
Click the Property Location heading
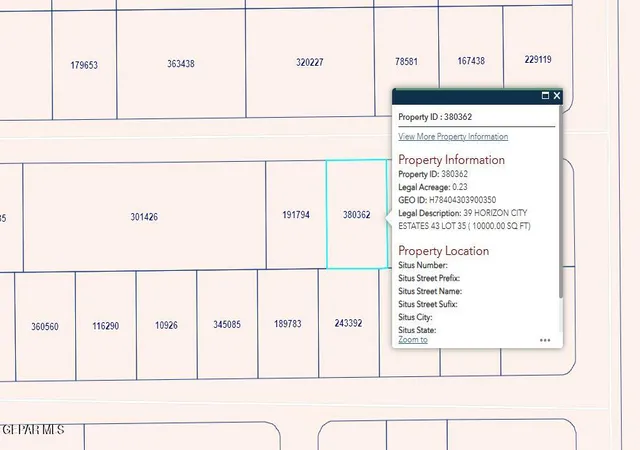[x=444, y=251]
